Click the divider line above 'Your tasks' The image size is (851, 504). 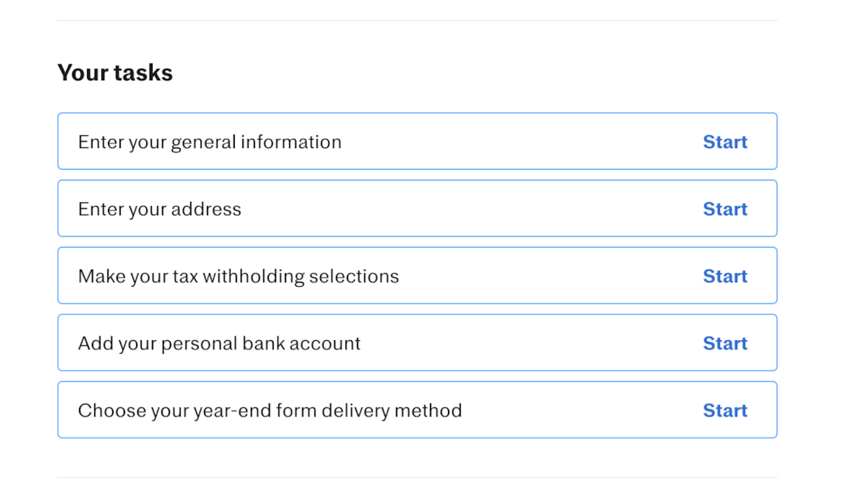(x=417, y=21)
